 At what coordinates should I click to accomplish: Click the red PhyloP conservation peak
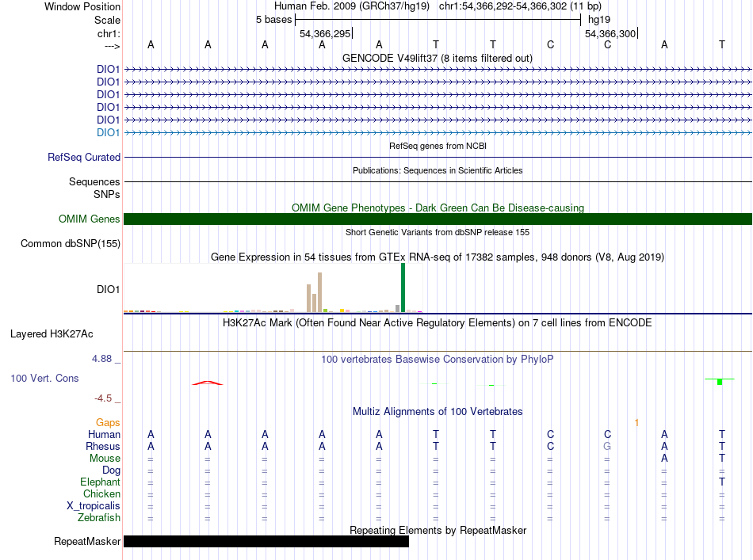click(208, 383)
